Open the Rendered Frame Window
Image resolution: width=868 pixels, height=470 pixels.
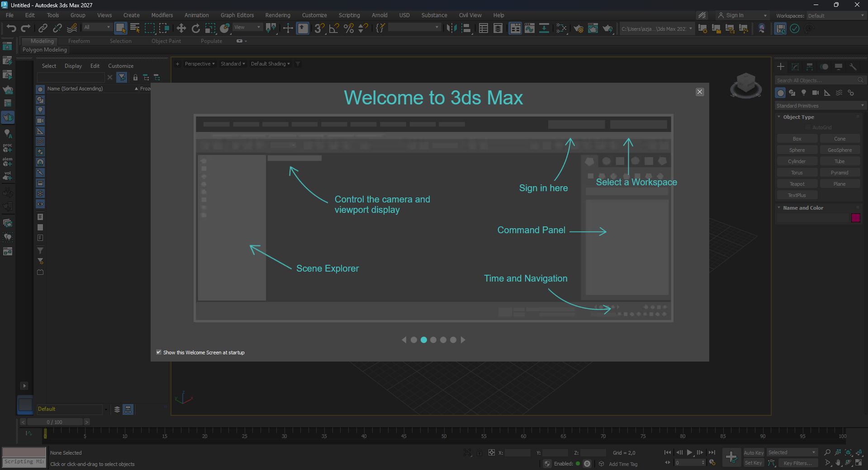point(593,28)
